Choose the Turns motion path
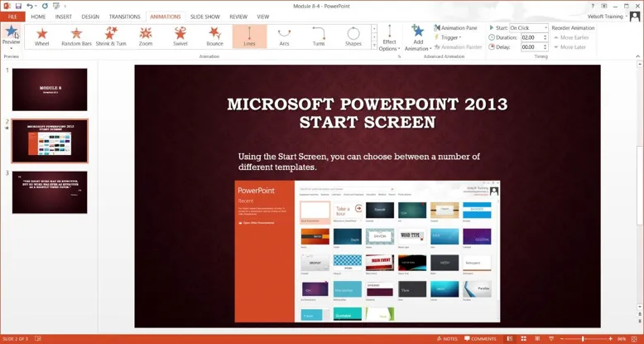The image size is (644, 344). coord(319,36)
